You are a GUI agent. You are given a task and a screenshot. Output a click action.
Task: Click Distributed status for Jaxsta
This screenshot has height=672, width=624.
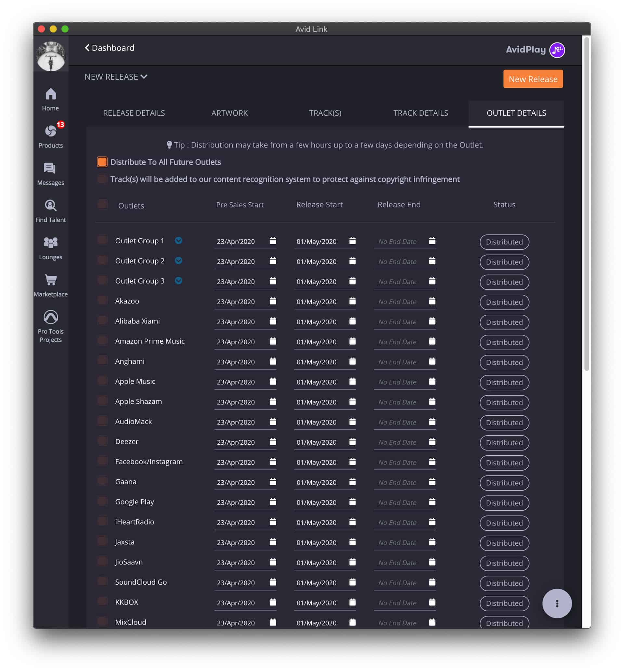coord(504,543)
